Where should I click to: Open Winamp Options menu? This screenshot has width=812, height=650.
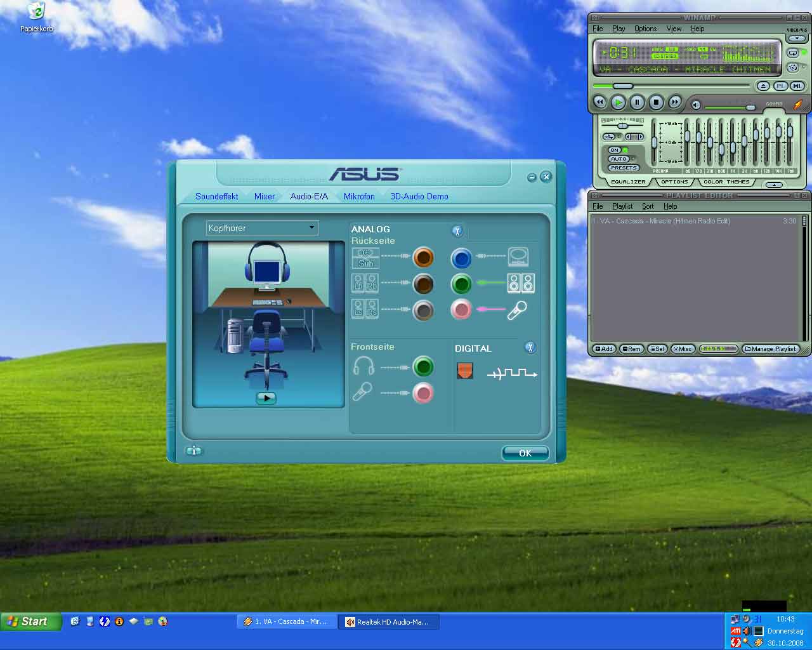point(646,29)
